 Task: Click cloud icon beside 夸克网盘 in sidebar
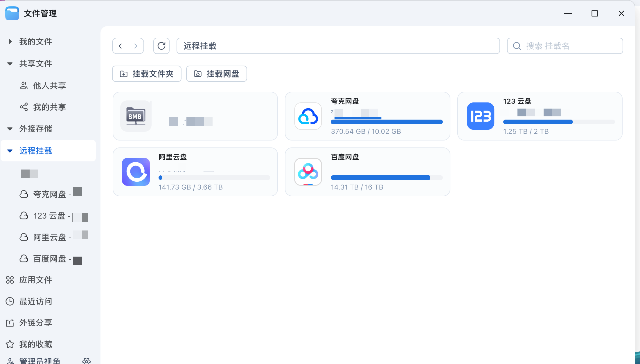(x=24, y=194)
